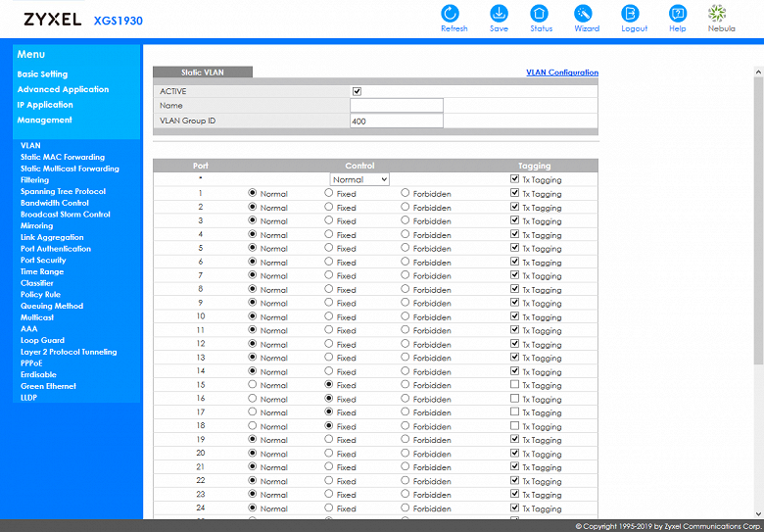The width and height of the screenshot is (764, 532).
Task: Open the Nebula icon
Action: (x=717, y=13)
